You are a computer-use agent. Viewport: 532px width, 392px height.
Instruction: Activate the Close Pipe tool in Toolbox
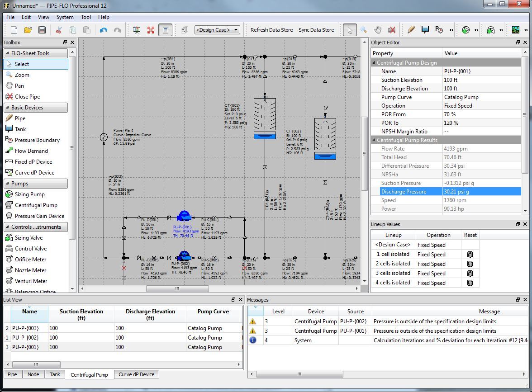coord(27,97)
